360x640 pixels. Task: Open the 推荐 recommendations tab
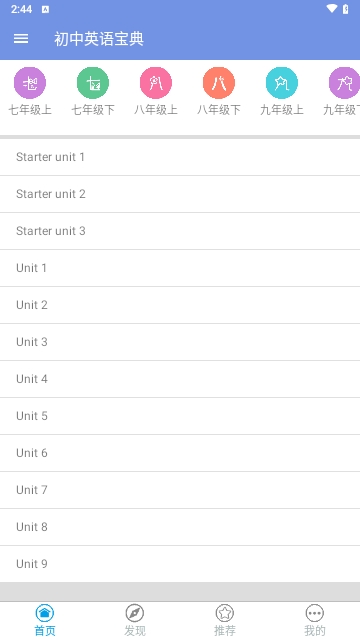[225, 620]
